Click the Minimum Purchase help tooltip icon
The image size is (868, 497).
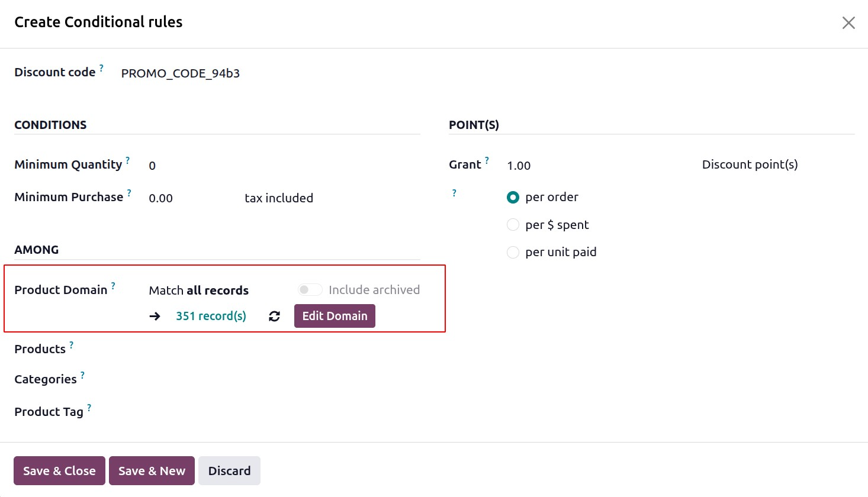click(x=129, y=193)
